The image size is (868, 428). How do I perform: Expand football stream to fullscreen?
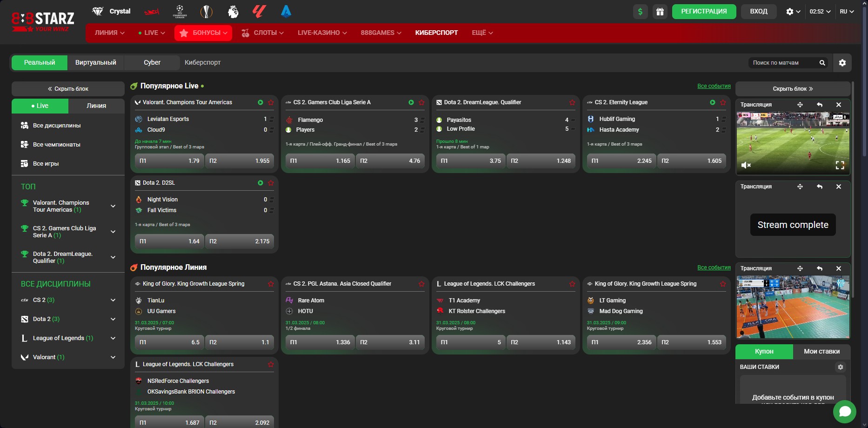coord(840,165)
